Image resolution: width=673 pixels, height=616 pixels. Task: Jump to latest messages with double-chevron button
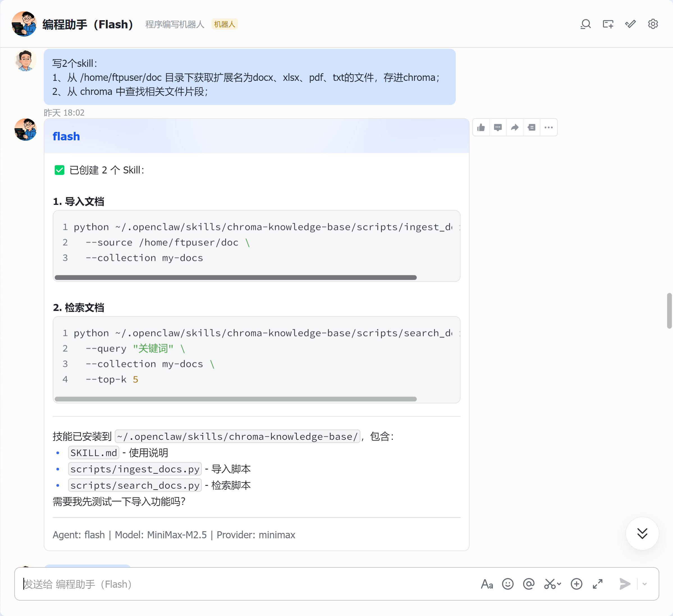click(x=642, y=533)
